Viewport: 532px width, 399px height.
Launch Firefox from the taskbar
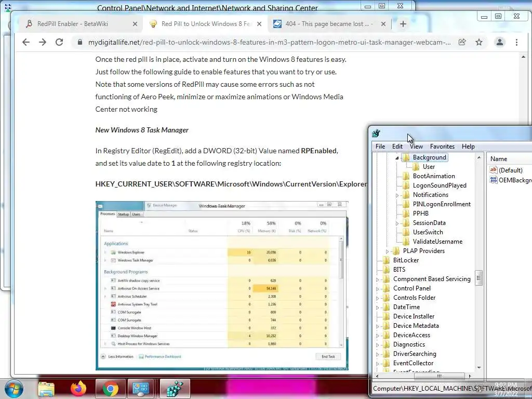(78, 389)
